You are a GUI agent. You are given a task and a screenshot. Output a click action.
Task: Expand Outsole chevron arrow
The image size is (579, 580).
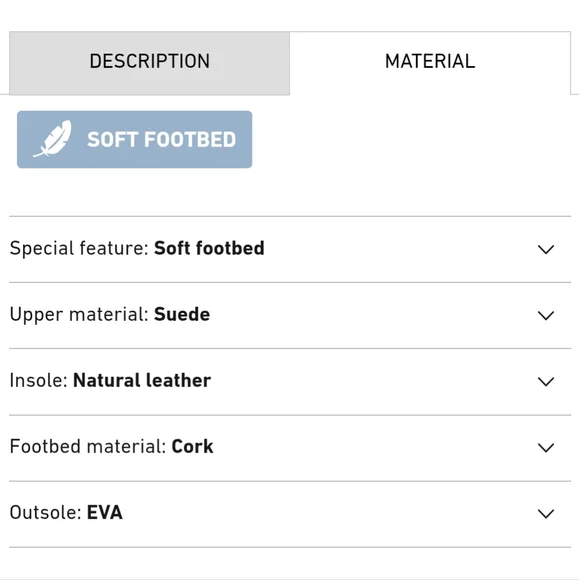pyautogui.click(x=546, y=513)
